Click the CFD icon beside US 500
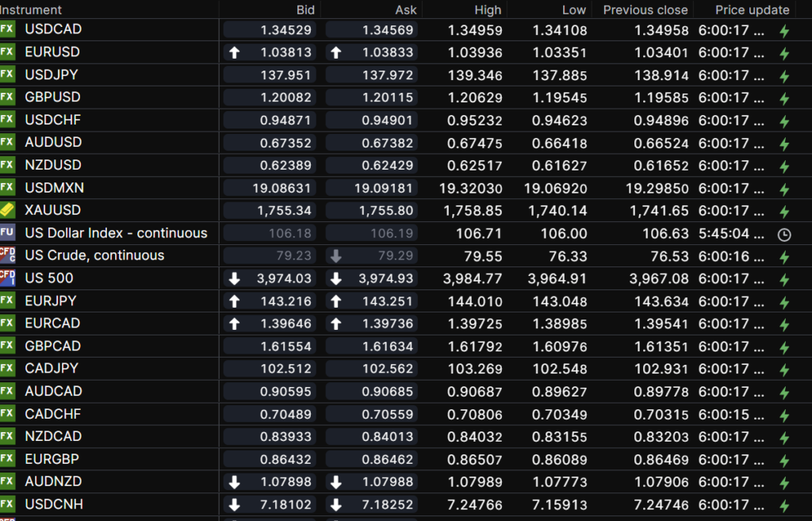Screen dimensions: 812x521 [7, 278]
